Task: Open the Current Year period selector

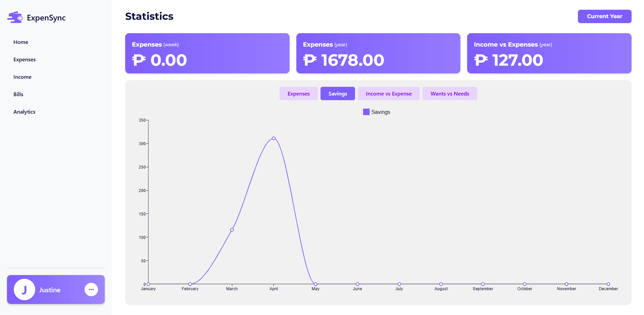Action: [x=604, y=16]
